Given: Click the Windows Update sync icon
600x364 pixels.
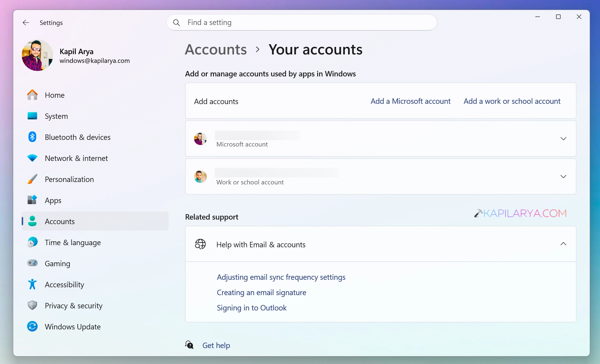Looking at the screenshot, I should pos(32,326).
